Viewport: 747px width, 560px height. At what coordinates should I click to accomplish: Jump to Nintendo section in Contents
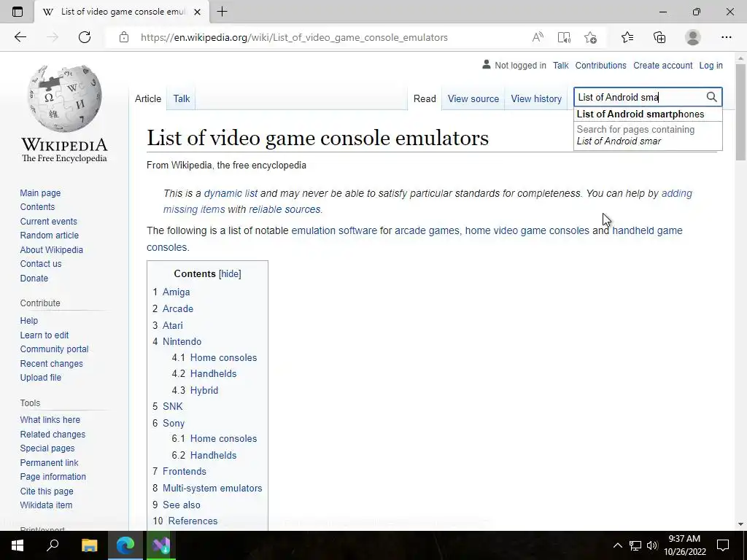click(182, 341)
